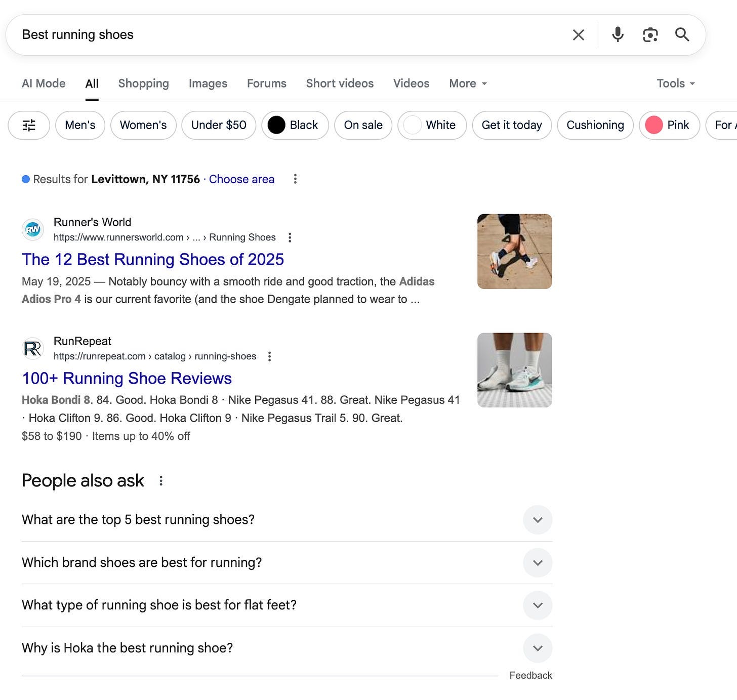Click the RunRepeat site name
This screenshot has width=737, height=700.
pyautogui.click(x=83, y=341)
